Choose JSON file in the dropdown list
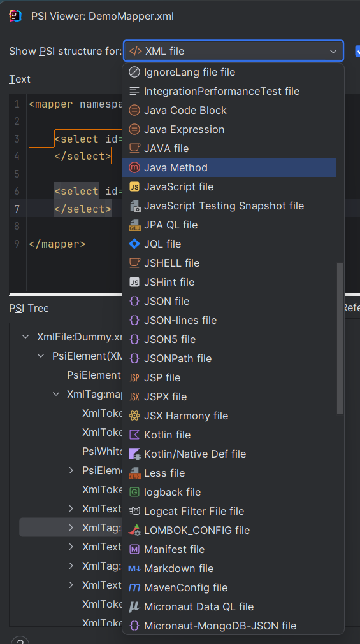360x644 pixels. [x=229, y=301]
